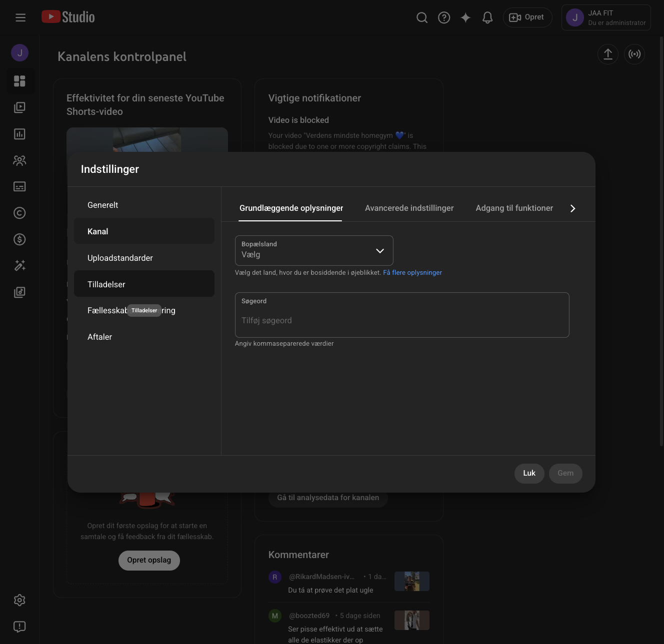
Task: Click the latest Shorts video thumbnail
Action: click(x=147, y=139)
